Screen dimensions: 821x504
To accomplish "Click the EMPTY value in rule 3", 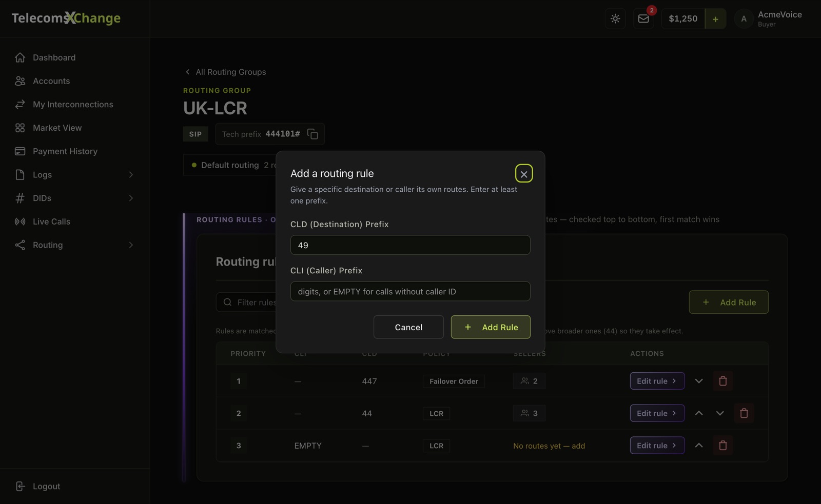I will [x=308, y=446].
